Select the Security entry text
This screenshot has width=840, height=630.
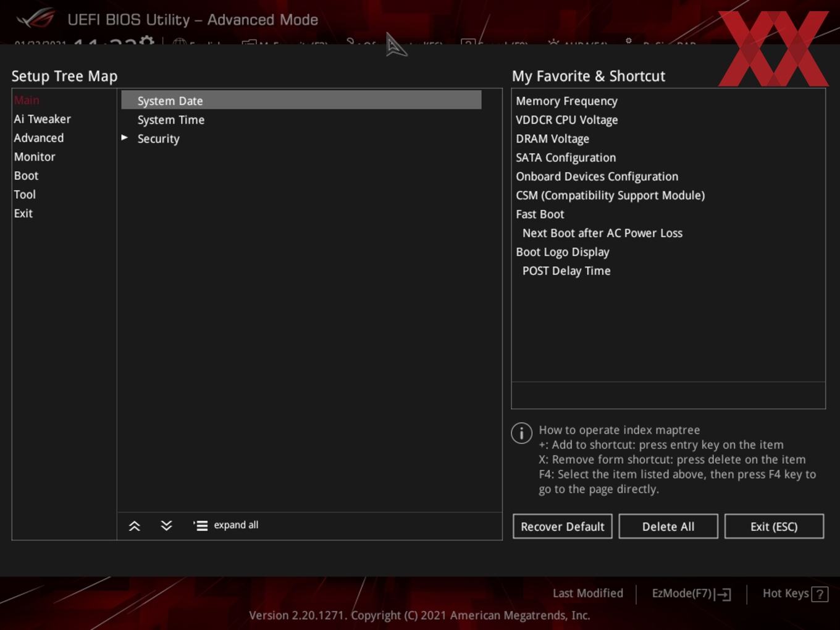pyautogui.click(x=159, y=139)
